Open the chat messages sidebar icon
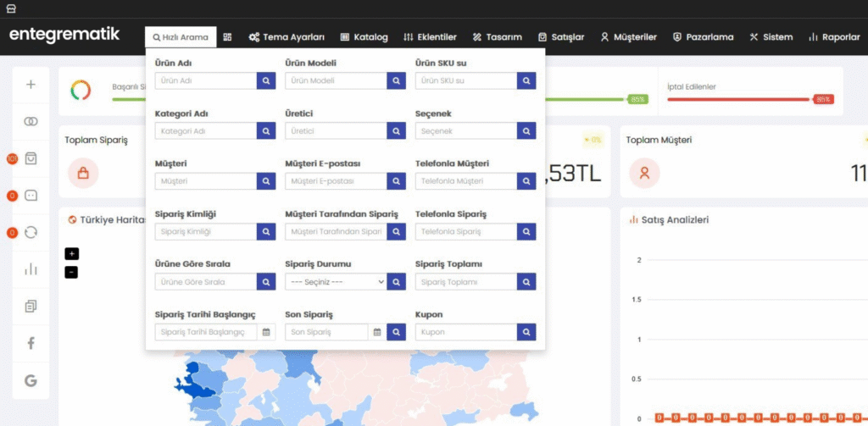The image size is (868, 426). click(x=31, y=196)
